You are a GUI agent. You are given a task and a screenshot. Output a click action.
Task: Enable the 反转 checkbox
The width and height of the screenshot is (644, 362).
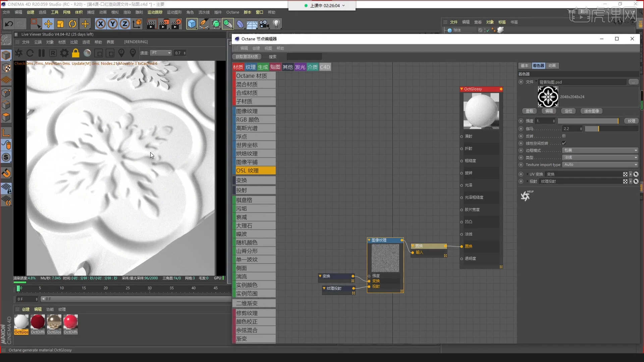pos(564,136)
